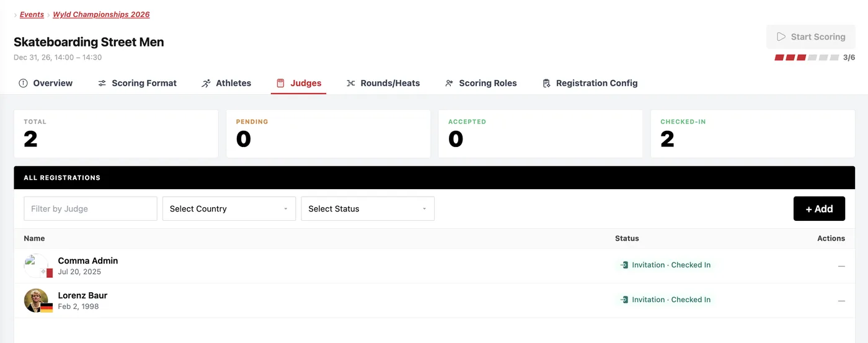Click the Rounds/Heats bracket icon

351,83
